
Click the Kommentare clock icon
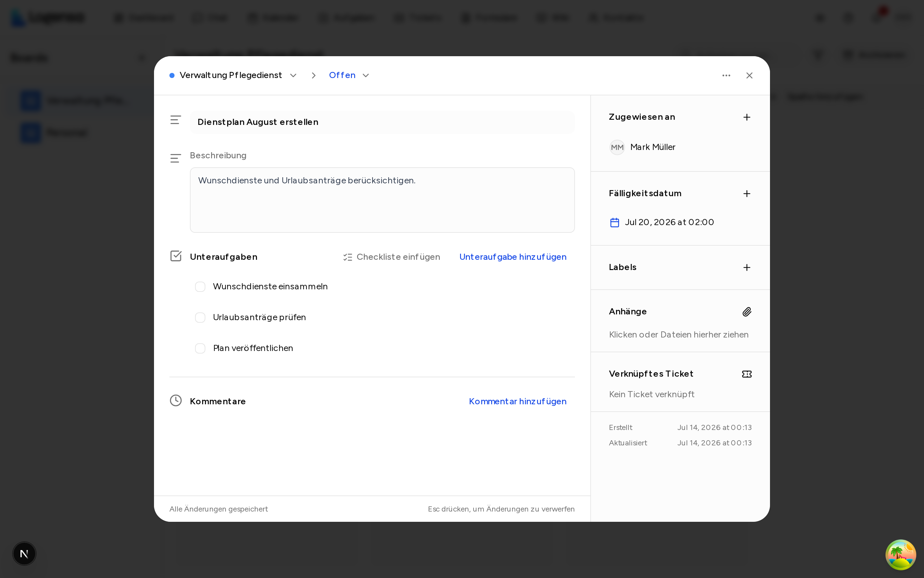point(175,401)
